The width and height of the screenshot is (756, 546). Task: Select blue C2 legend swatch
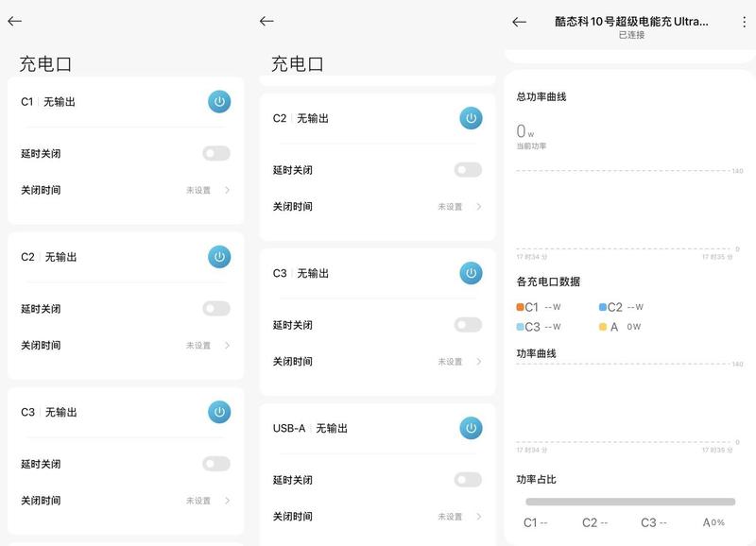coord(603,307)
